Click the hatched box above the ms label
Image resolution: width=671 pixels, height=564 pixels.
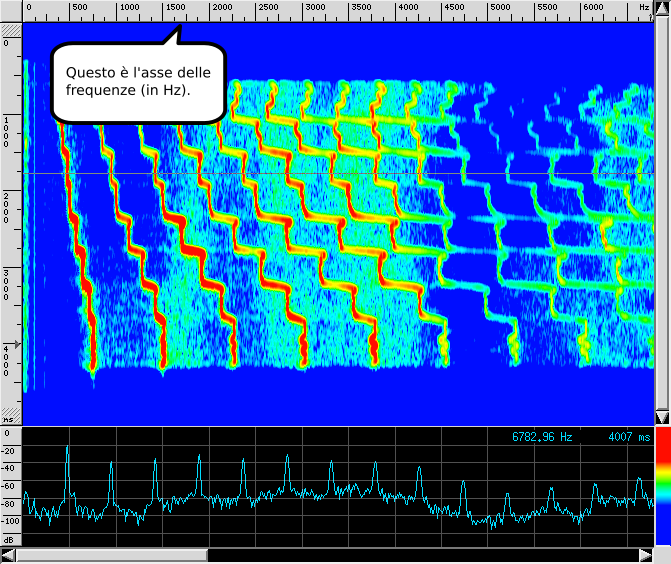(x=10, y=412)
